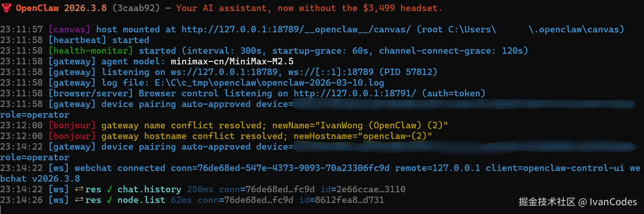Open the openclaw-2026-03-10.log file path
Viewport: 644px width, 214px height.
[x=269, y=83]
